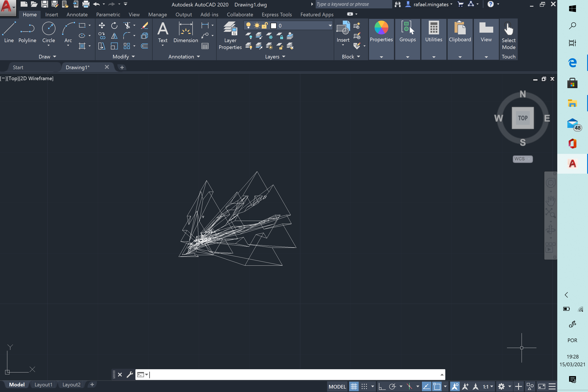This screenshot has width=588, height=392.
Task: Expand the Annotation panel
Action: (x=184, y=57)
